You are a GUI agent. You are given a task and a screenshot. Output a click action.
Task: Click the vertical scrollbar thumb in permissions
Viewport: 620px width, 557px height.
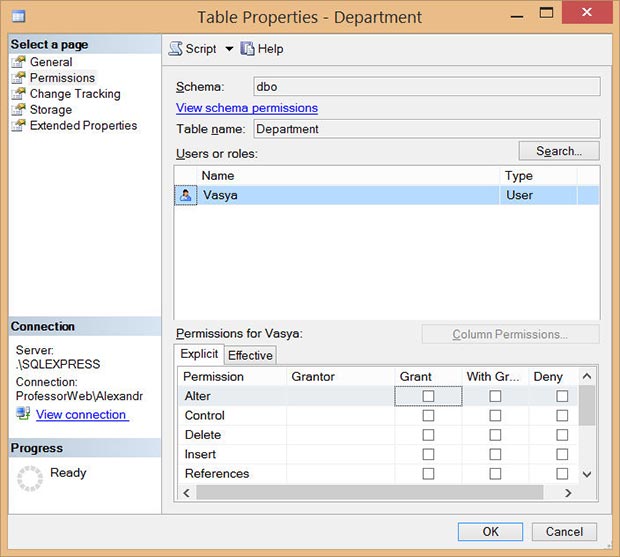tap(587, 406)
